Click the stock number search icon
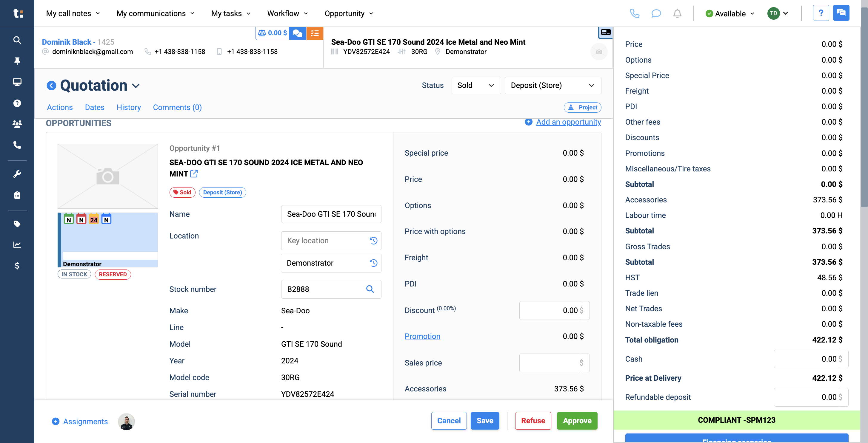The width and height of the screenshot is (868, 443). tap(370, 289)
